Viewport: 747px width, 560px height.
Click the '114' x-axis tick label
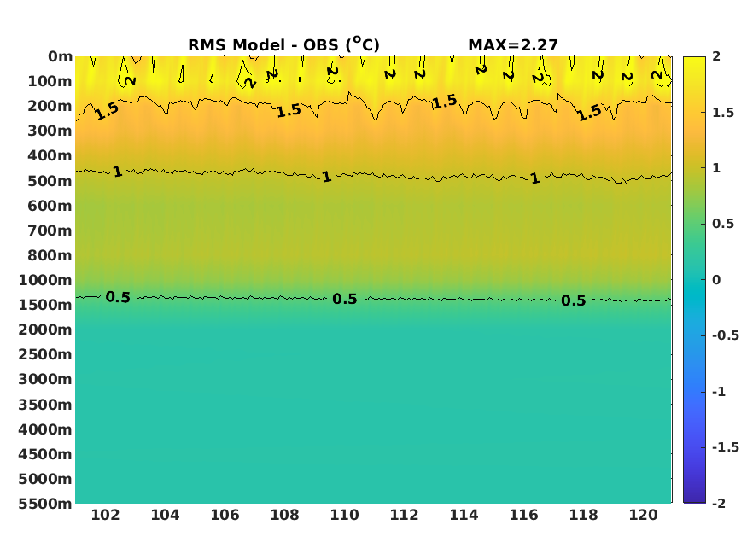click(464, 516)
